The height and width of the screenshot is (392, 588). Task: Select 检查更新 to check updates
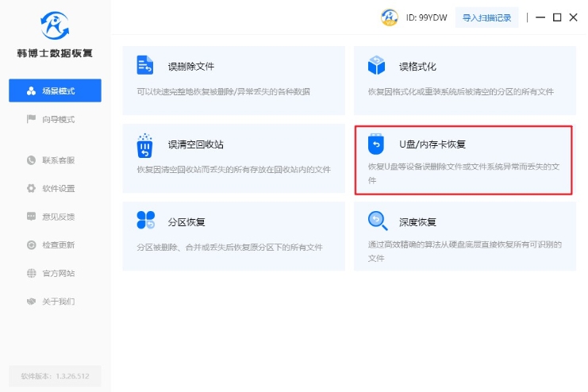coord(55,244)
